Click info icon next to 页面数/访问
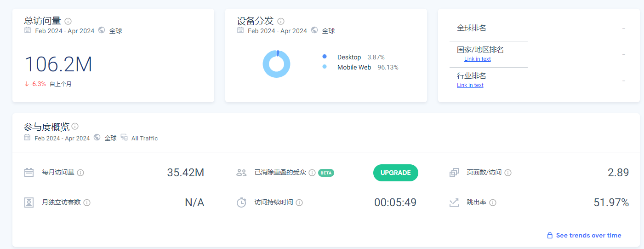Screen dimensions: 644x249 (508, 173)
